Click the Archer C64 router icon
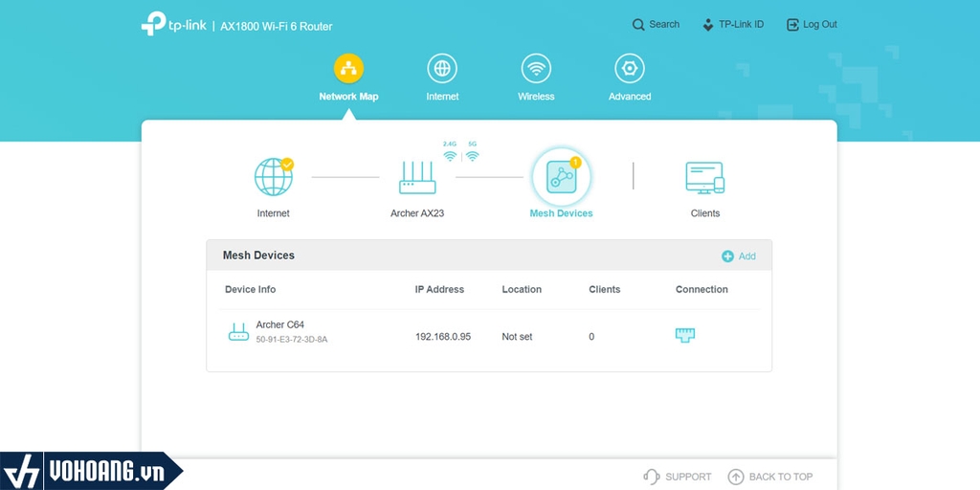This screenshot has width=980, height=490. pos(238,332)
